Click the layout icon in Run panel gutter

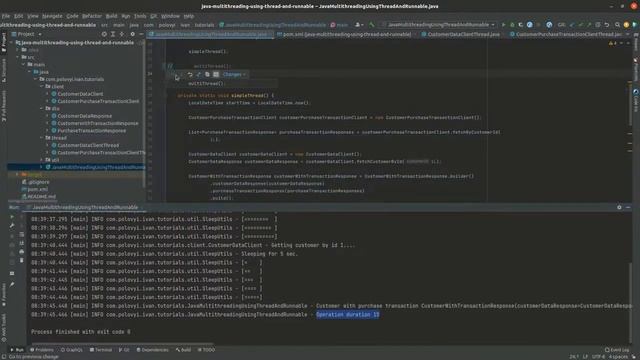pyautogui.click(x=12, y=273)
